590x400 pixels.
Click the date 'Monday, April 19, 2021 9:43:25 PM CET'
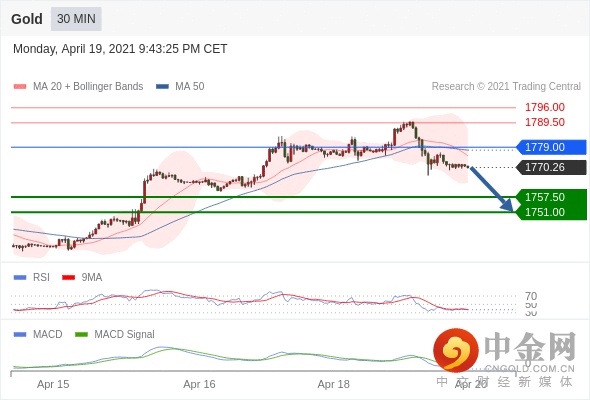[x=120, y=49]
